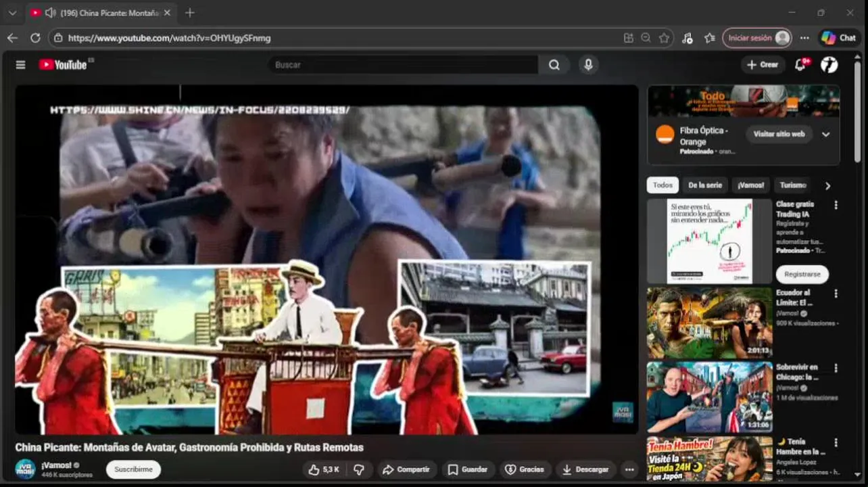The width and height of the screenshot is (868, 487).
Task: Click Iniciar sesión profile button
Action: pyautogui.click(x=757, y=38)
